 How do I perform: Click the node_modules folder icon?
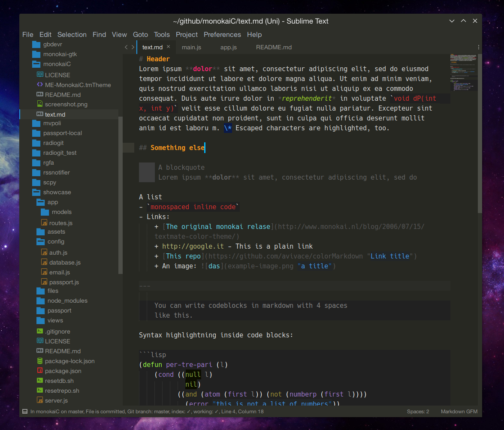(x=40, y=301)
